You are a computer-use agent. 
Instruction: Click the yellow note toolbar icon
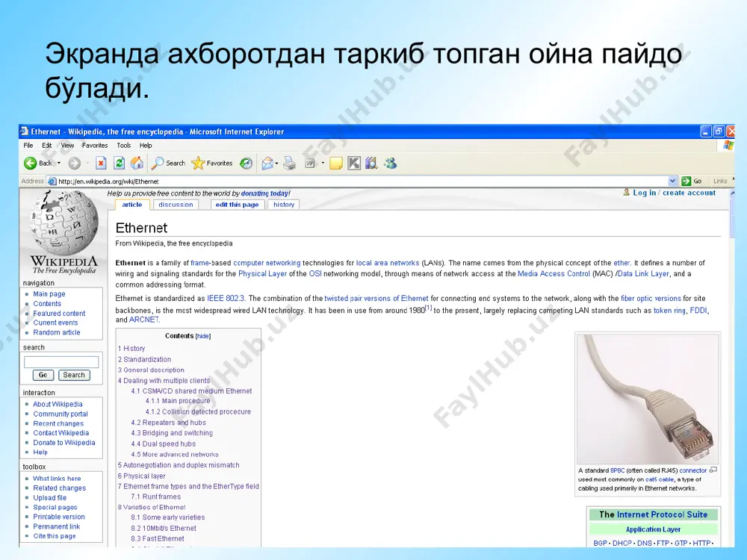click(336, 164)
